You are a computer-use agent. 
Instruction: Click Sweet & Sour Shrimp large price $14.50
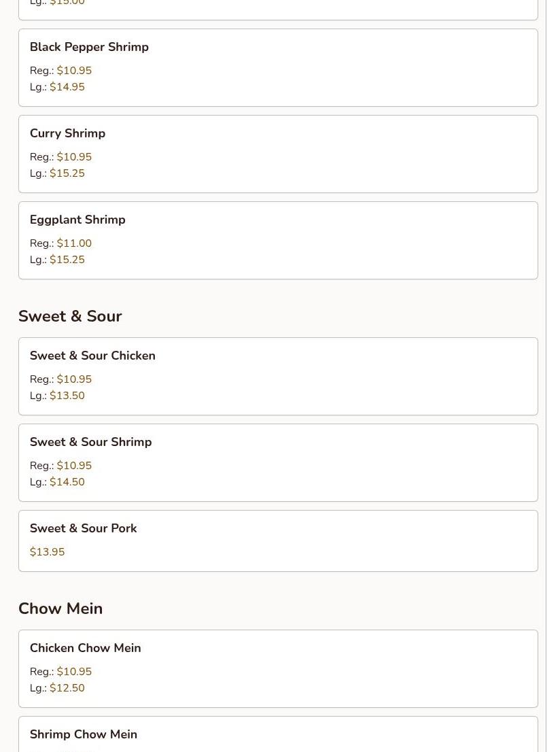tap(67, 482)
